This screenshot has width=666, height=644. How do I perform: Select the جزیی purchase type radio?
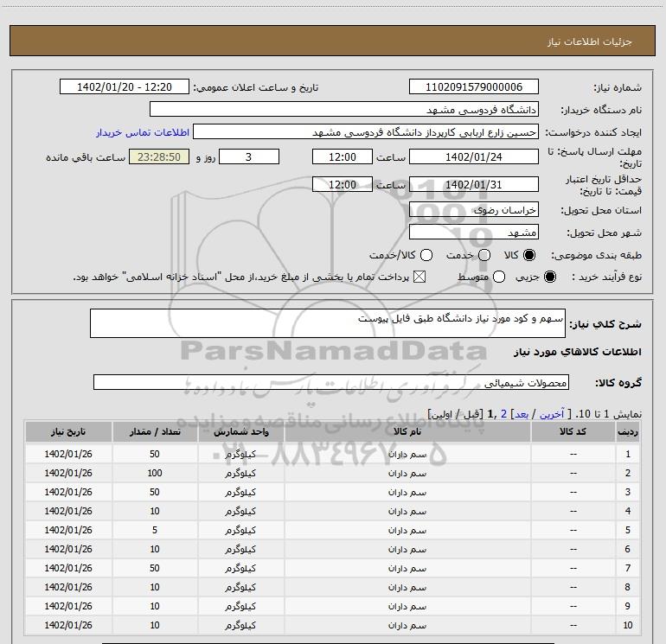[x=549, y=277]
